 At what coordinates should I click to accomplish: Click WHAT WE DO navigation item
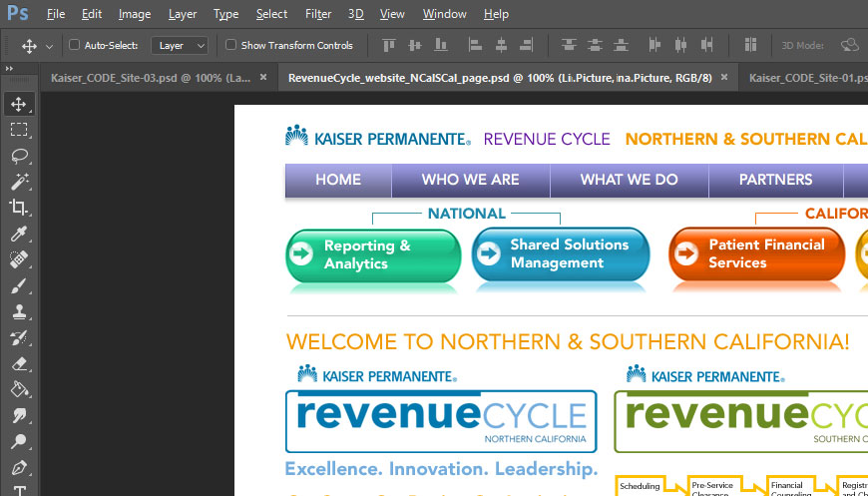point(629,180)
